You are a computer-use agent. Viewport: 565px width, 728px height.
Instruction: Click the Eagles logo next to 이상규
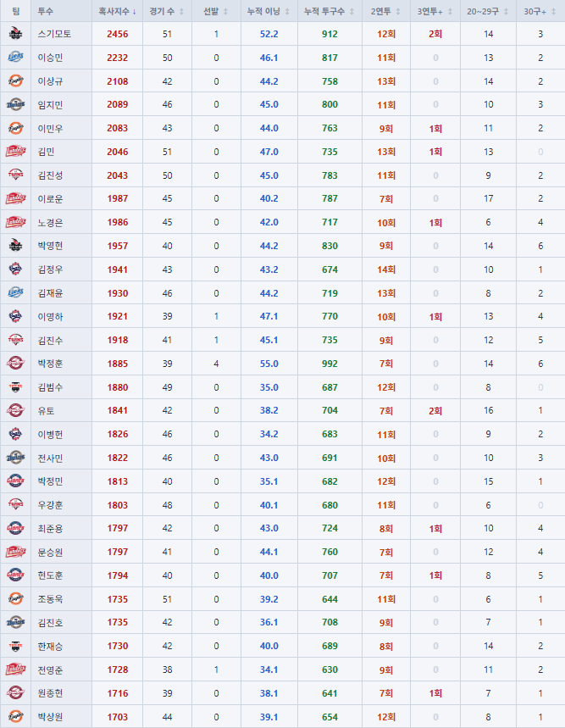[x=15, y=81]
